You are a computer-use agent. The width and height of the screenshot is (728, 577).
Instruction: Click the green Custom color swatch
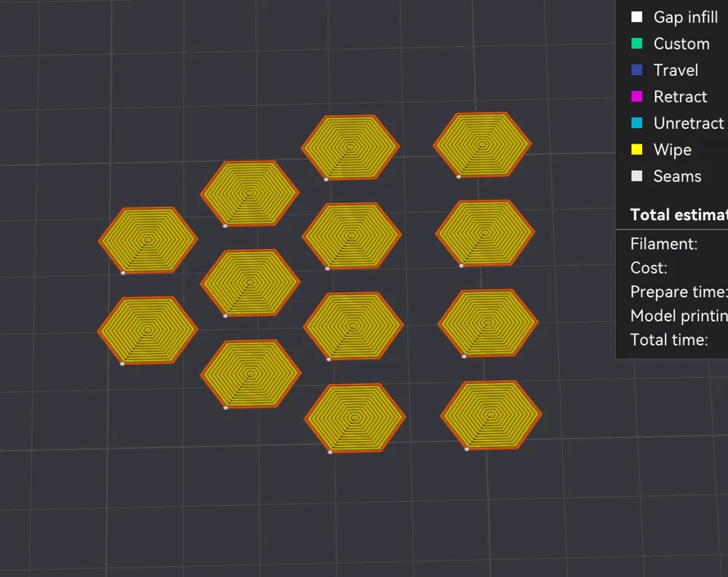(x=637, y=44)
